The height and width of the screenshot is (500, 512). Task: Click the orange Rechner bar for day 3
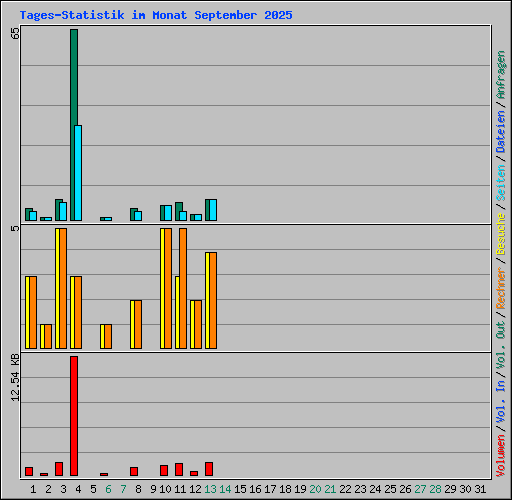63,288
